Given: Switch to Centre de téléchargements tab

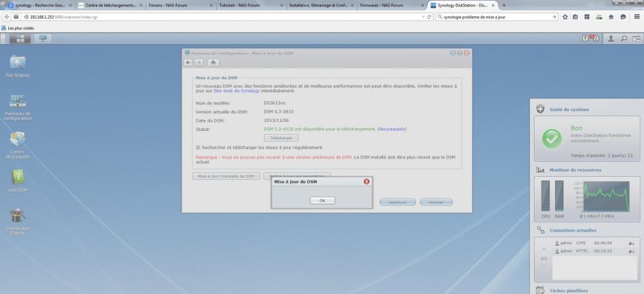Looking at the screenshot, I should click(x=111, y=5).
